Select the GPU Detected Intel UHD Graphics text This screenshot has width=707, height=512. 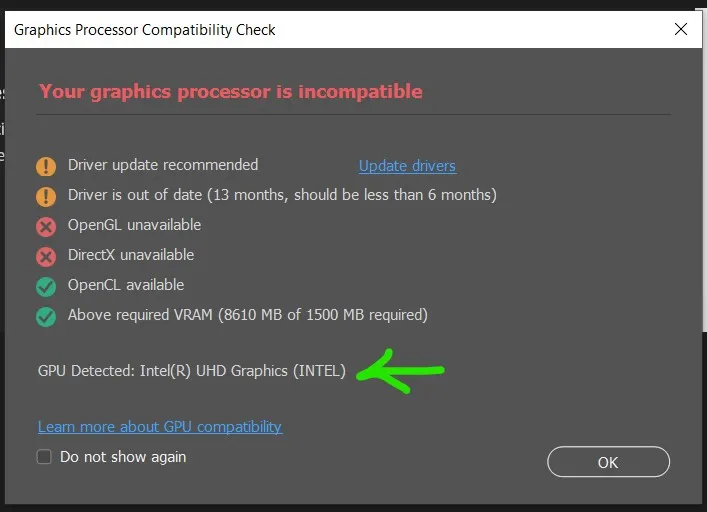192,371
